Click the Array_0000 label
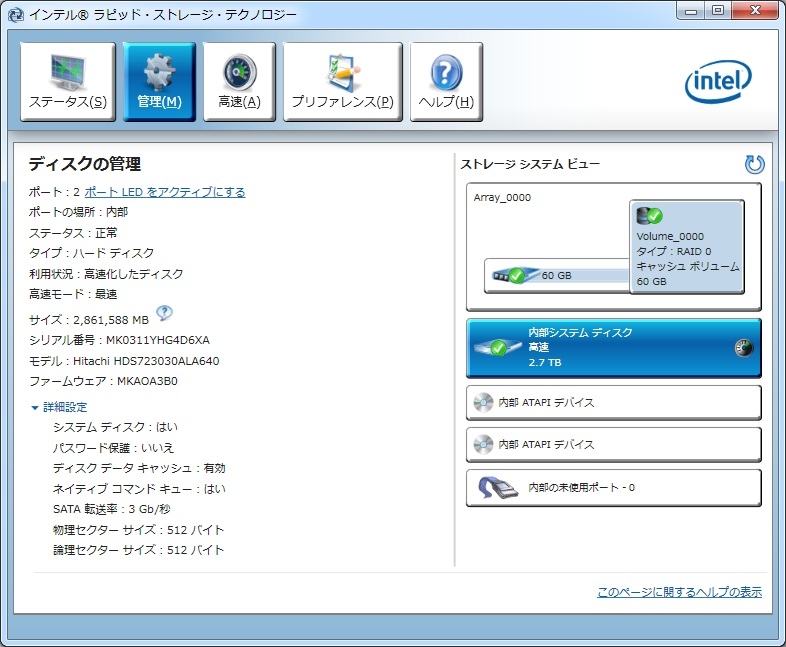Screen dimensions: 786x647 (x=502, y=197)
